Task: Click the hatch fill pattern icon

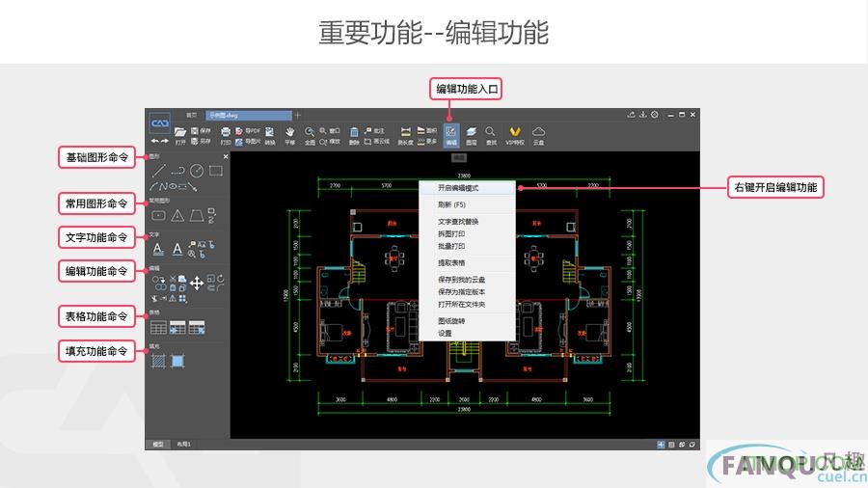Action: 159,361
